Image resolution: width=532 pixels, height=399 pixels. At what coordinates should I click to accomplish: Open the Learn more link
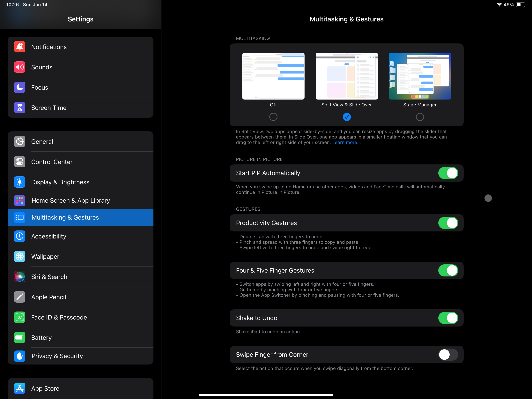tap(346, 142)
